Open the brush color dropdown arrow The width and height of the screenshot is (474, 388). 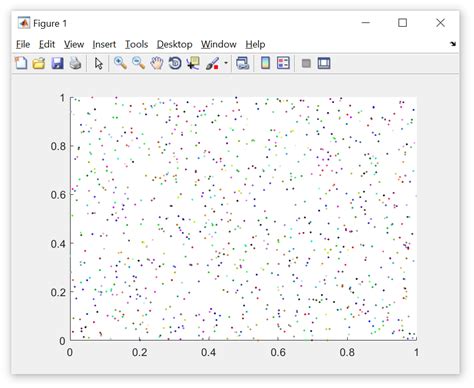point(226,63)
